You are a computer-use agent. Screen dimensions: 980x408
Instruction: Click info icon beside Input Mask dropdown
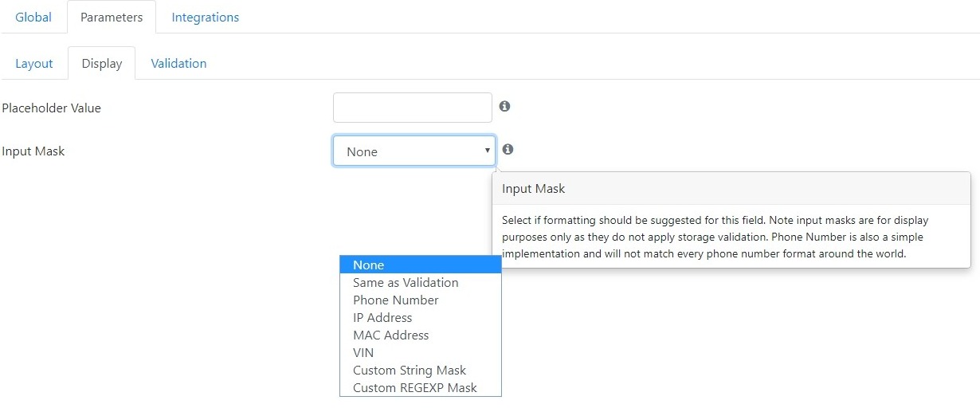[x=508, y=149]
